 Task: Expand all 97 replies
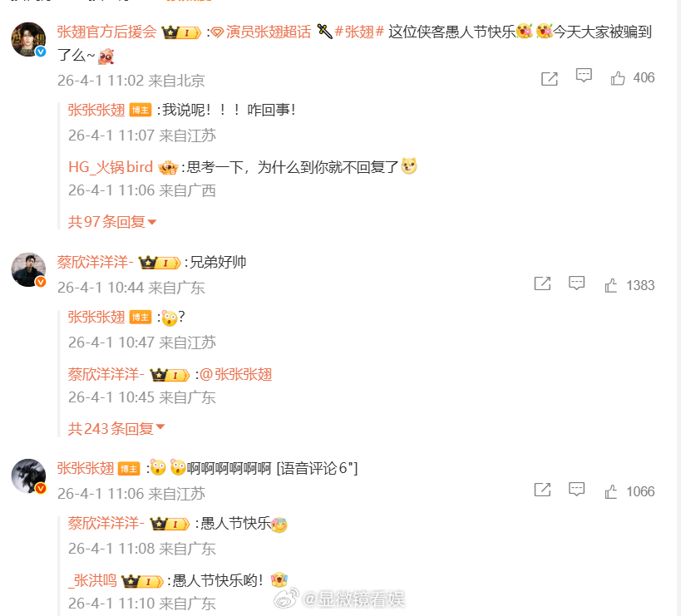(x=112, y=222)
